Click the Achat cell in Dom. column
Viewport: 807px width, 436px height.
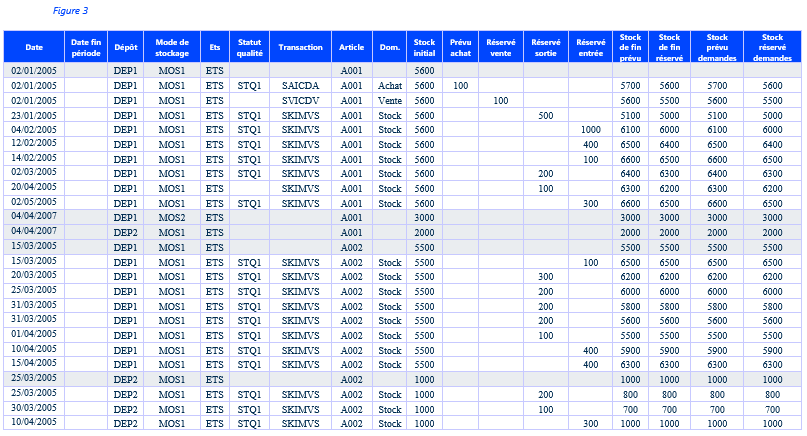[x=390, y=86]
